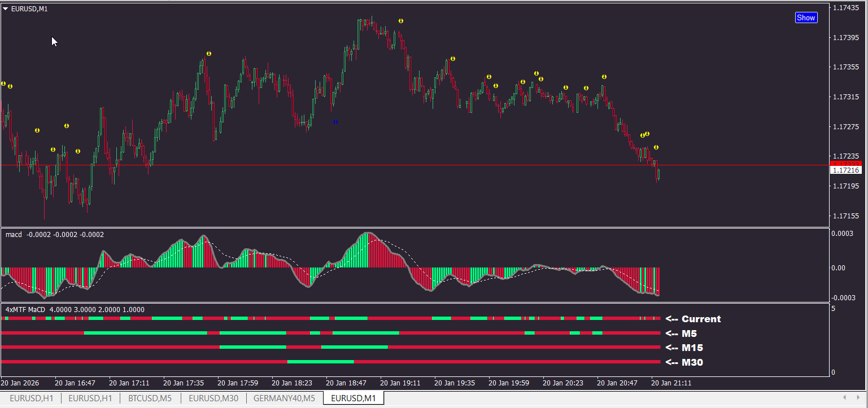Click the '20 Jan 18:47' time label

click(346, 383)
